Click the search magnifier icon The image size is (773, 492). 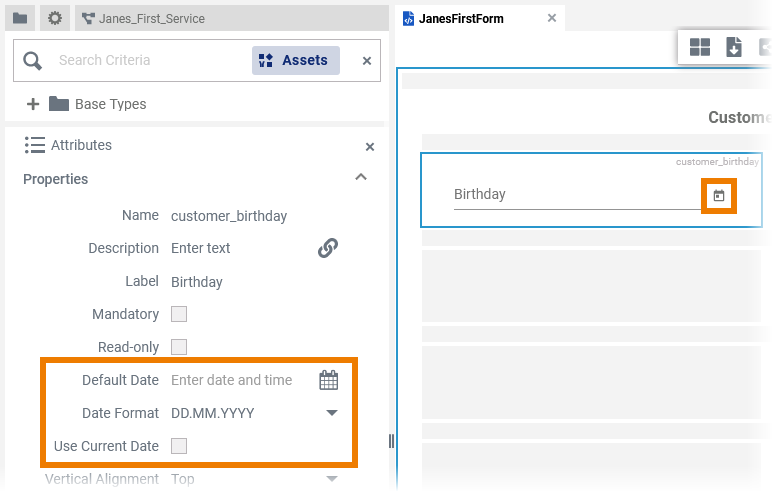pos(33,61)
